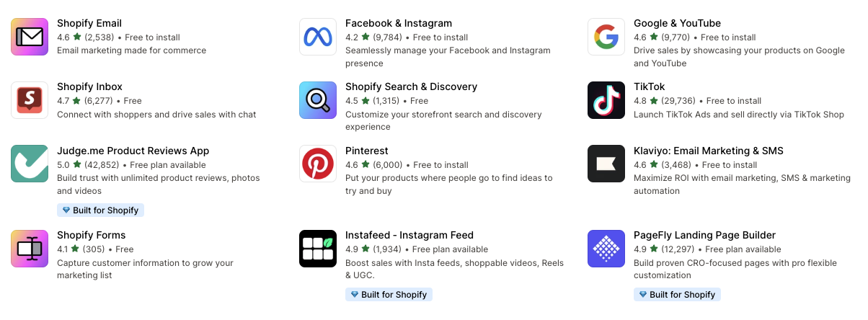Click the Klaviyo: Email Marketing & SMS title
The image size is (868, 320).
tap(709, 151)
